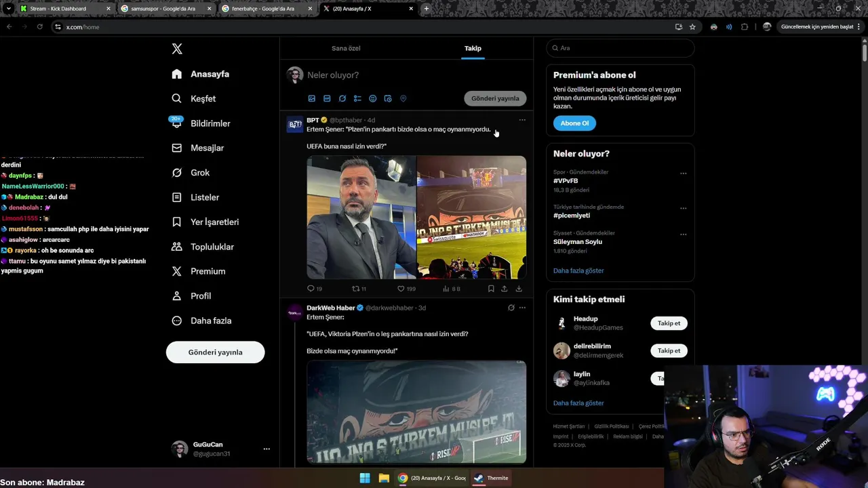Open Profil page
This screenshot has height=488, width=868.
191,296
